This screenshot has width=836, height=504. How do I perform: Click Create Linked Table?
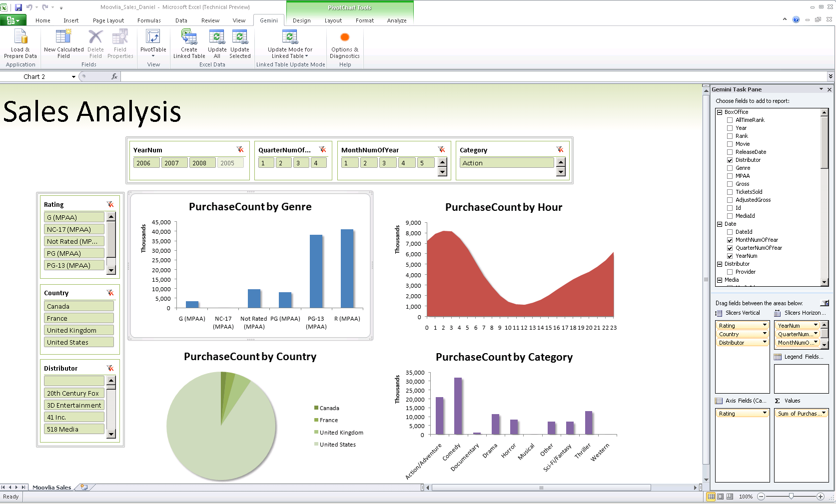(189, 44)
